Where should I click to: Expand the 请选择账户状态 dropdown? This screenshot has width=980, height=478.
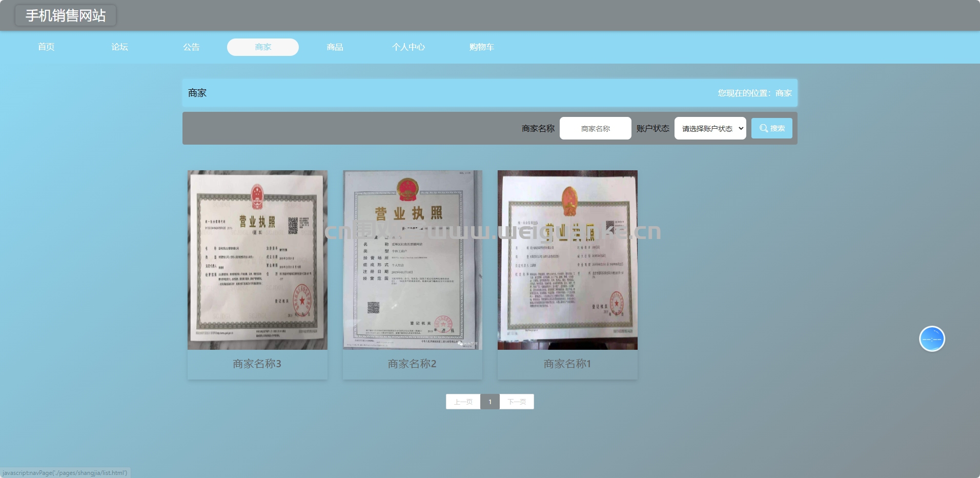710,128
